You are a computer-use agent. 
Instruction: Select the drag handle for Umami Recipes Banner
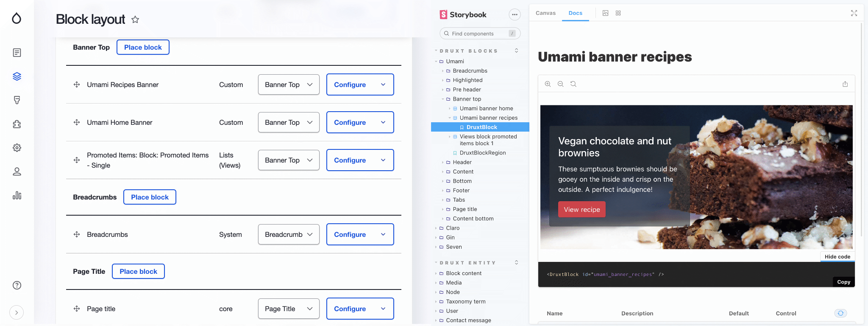click(x=77, y=84)
